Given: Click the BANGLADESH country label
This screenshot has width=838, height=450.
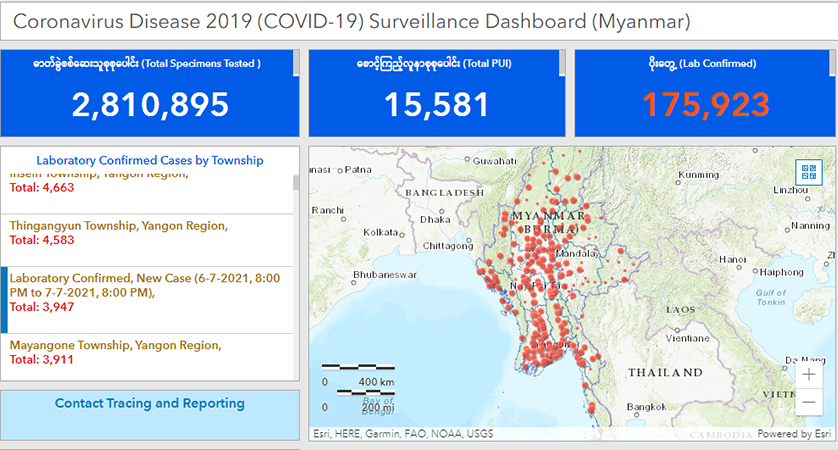Looking at the screenshot, I should point(444,193).
